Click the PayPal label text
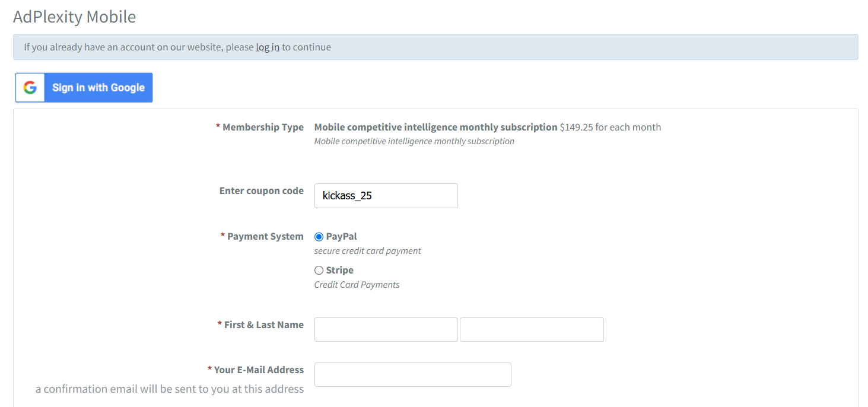The image size is (868, 407). [342, 237]
